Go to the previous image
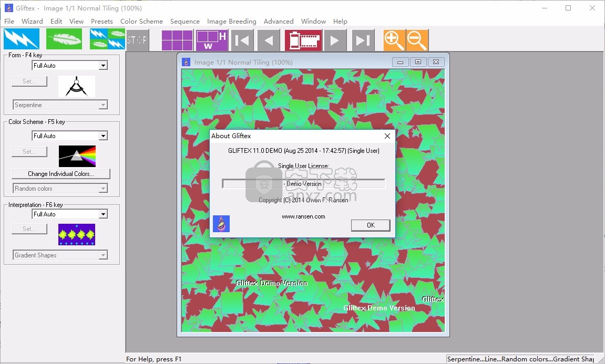605x364 pixels. point(269,40)
